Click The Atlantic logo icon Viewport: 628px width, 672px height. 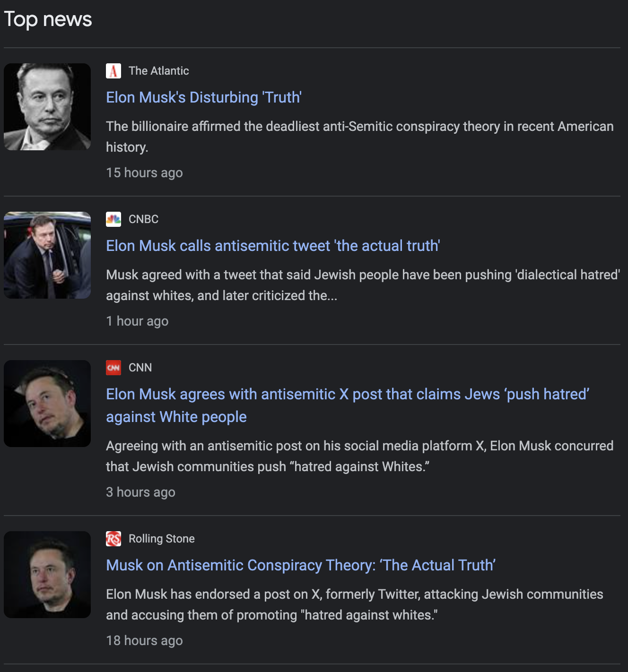pos(113,71)
